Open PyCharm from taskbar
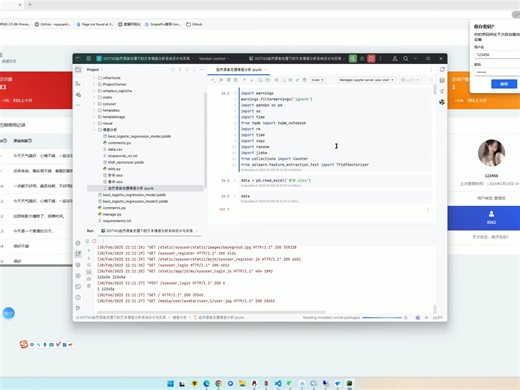 [349, 384]
